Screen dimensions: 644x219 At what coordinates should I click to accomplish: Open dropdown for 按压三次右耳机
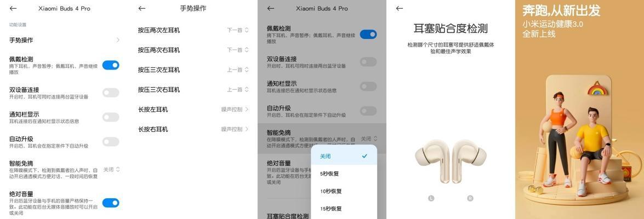pos(238,89)
